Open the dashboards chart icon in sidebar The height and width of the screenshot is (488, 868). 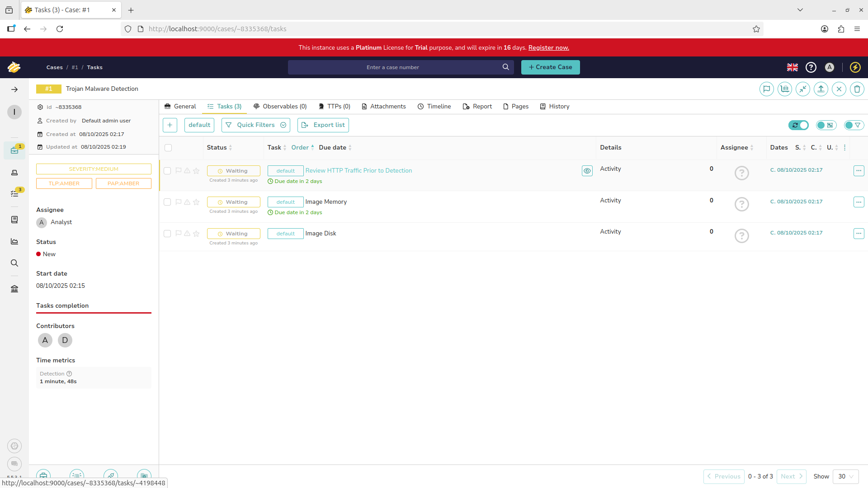[14, 241]
